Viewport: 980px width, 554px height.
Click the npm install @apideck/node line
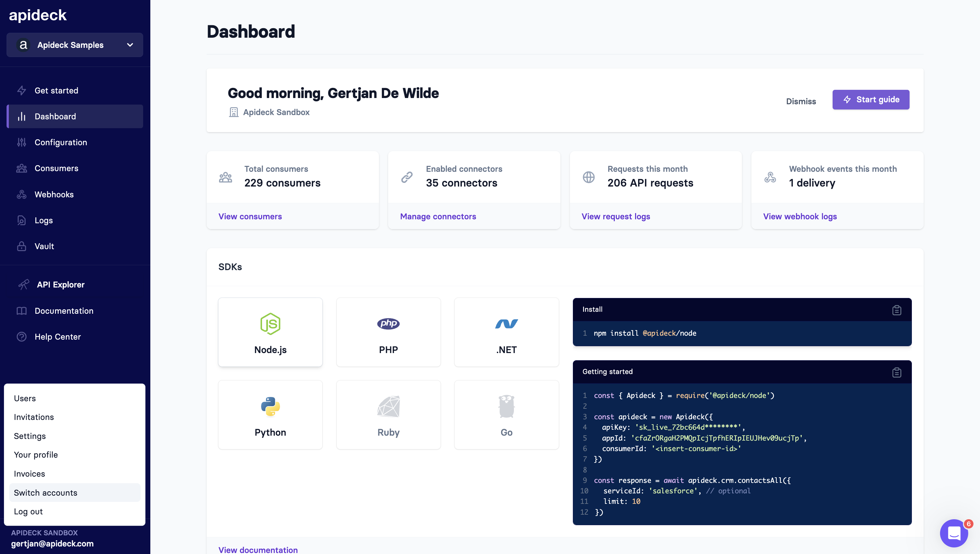point(645,333)
